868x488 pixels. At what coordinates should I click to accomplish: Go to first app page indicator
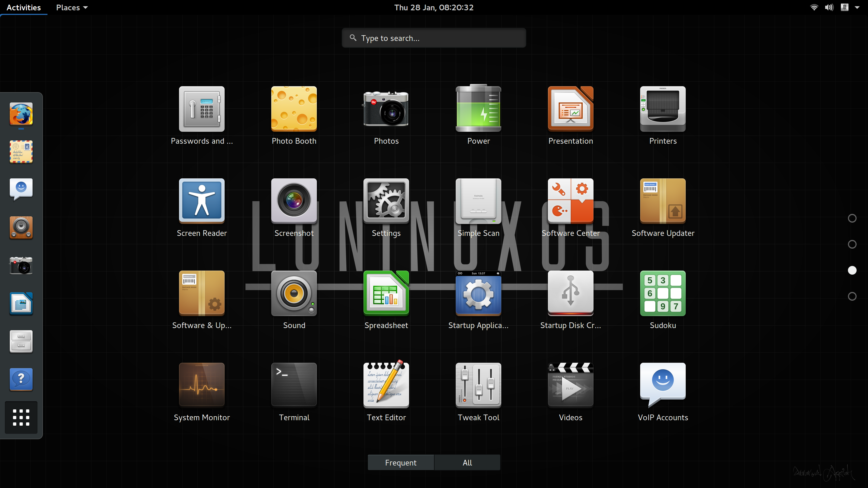pyautogui.click(x=852, y=218)
